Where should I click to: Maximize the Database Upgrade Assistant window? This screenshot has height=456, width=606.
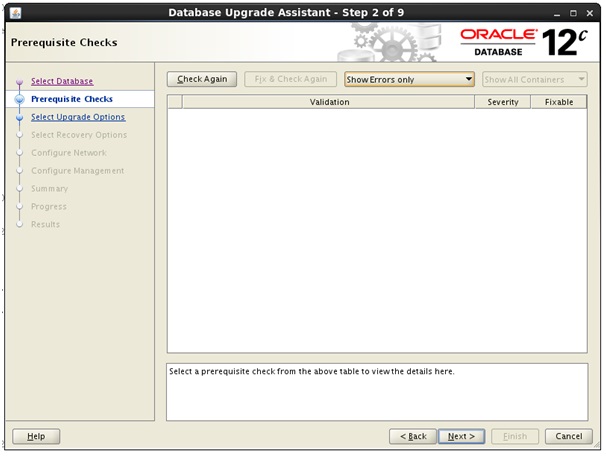[x=572, y=14]
